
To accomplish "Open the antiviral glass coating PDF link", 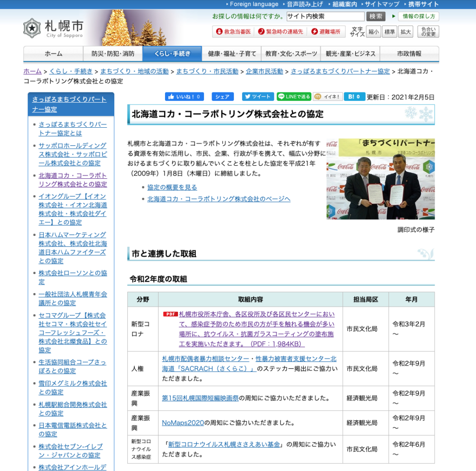I will tap(257, 329).
